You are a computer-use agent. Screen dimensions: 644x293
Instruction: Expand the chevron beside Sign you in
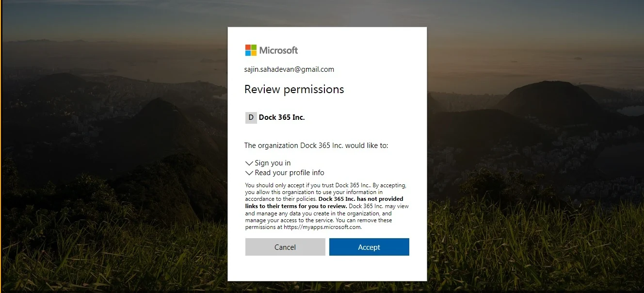(x=249, y=163)
